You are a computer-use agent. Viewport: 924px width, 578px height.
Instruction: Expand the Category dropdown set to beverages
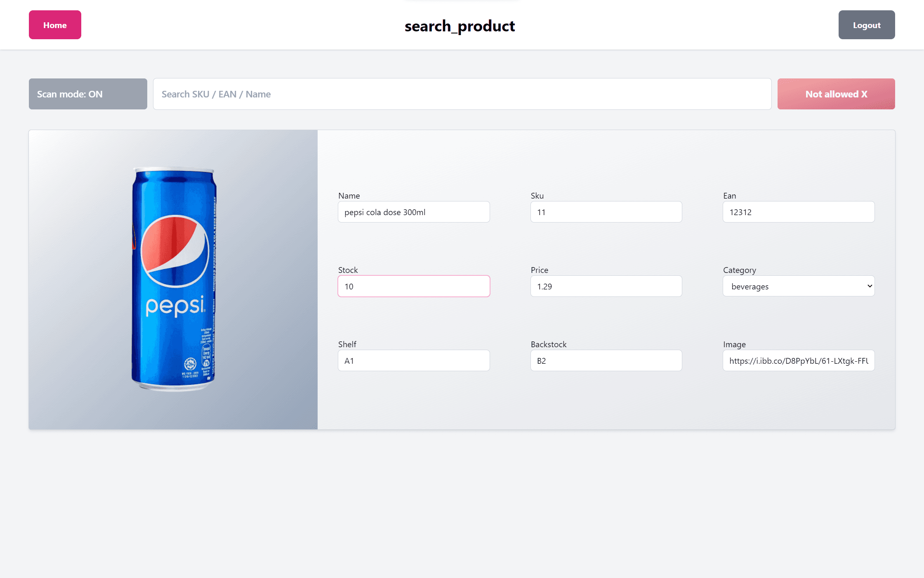(x=799, y=286)
